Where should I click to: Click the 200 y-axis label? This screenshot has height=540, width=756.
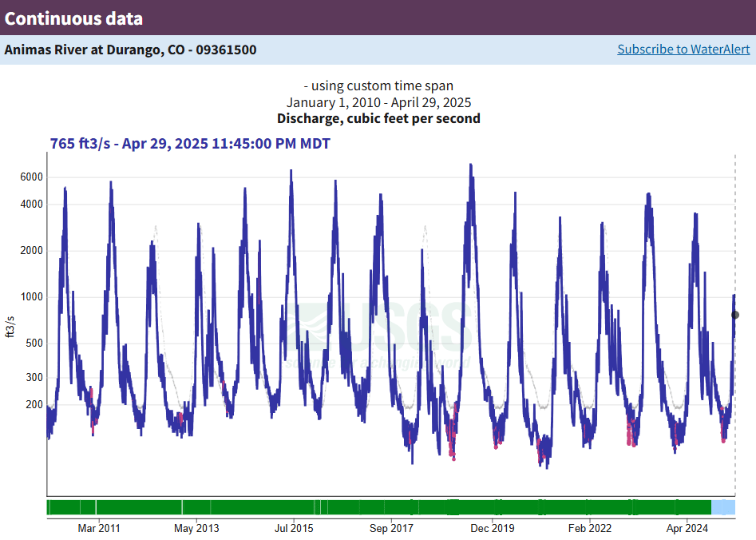pos(34,404)
